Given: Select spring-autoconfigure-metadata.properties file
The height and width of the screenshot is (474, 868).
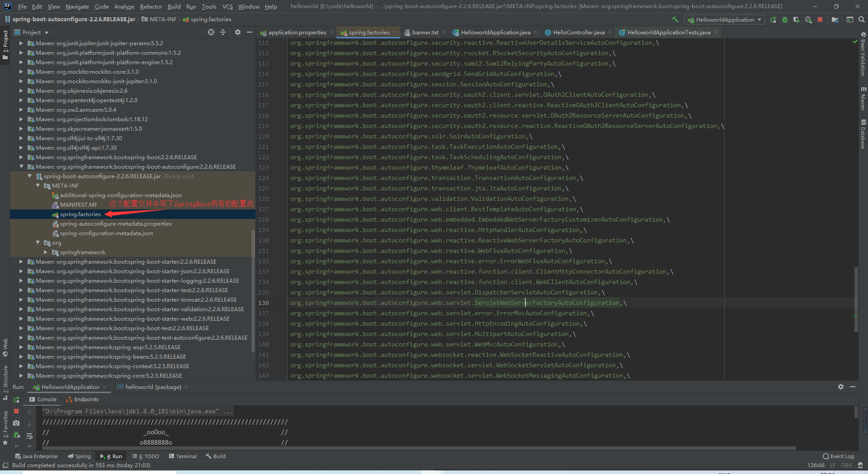Looking at the screenshot, I should pyautogui.click(x=116, y=223).
